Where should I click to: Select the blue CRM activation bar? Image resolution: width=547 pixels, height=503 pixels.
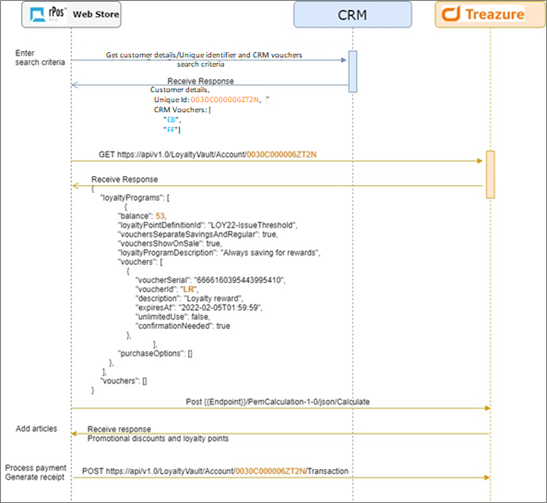[x=353, y=72]
